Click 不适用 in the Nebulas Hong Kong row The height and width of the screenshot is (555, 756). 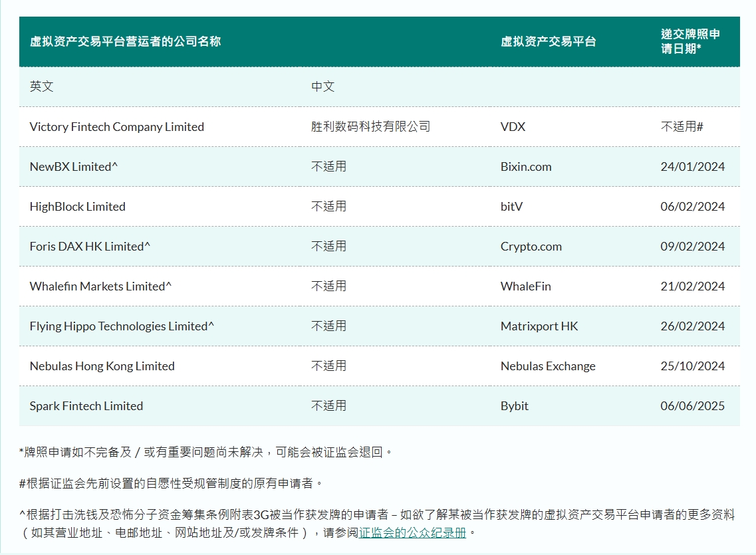329,366
